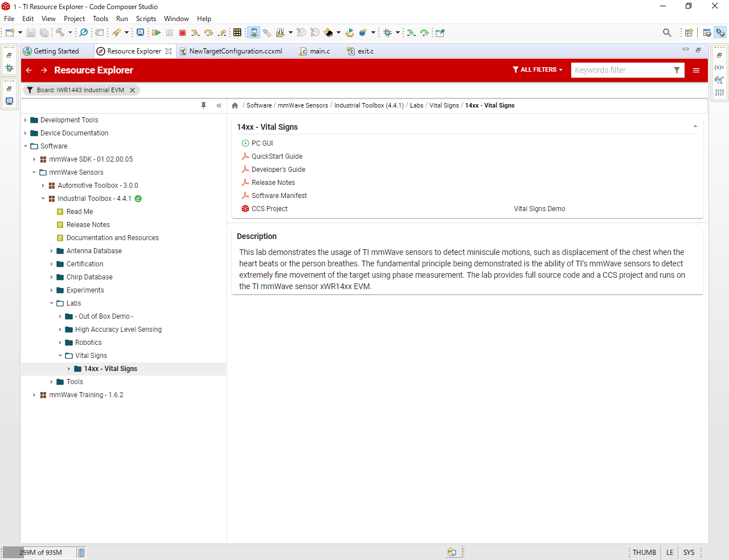Switch to the Getting Started tab
This screenshot has height=560, width=729.
point(56,51)
